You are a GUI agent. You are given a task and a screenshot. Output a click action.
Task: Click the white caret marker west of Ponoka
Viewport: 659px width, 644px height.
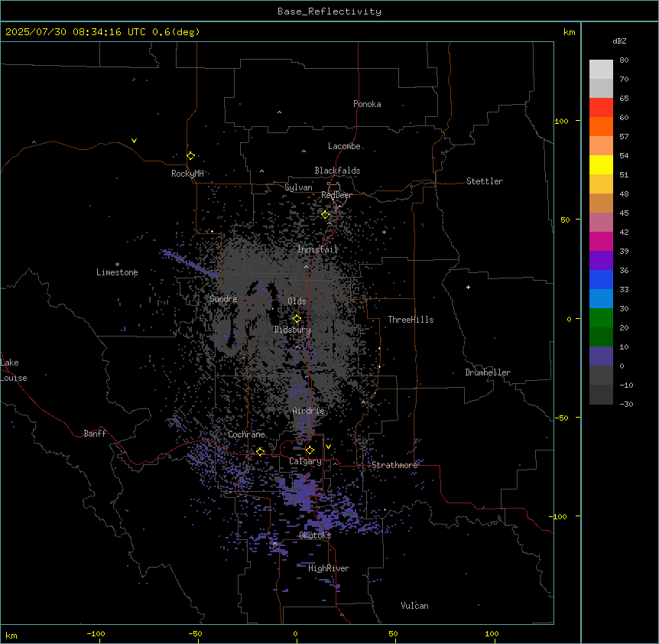[x=280, y=112]
